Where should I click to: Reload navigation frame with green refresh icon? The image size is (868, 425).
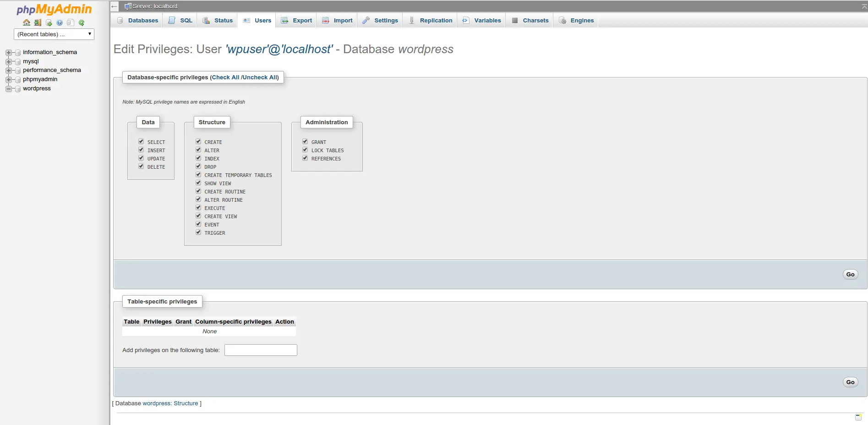point(82,22)
